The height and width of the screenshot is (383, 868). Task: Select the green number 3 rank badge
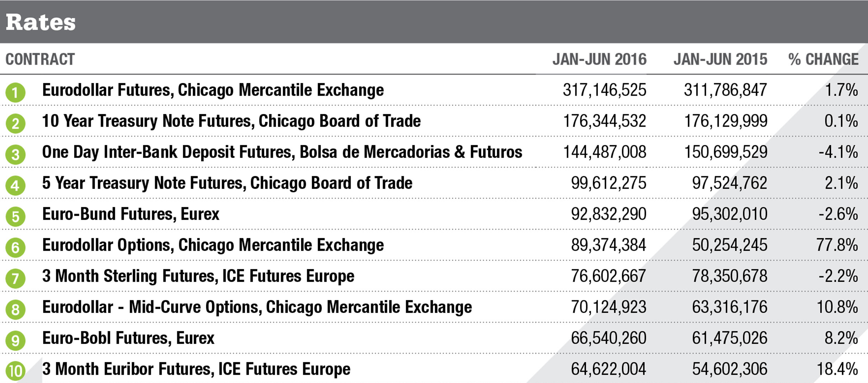(15, 154)
